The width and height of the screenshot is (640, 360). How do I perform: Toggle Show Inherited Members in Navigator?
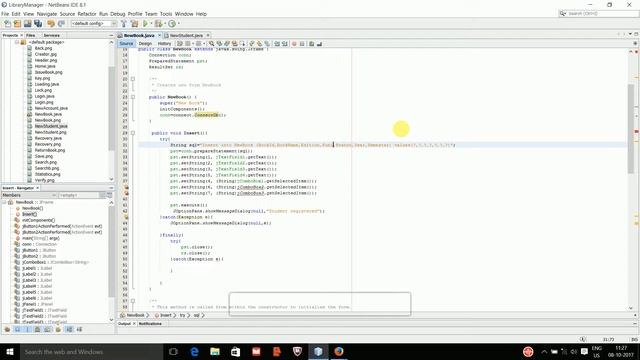click(x=7, y=329)
